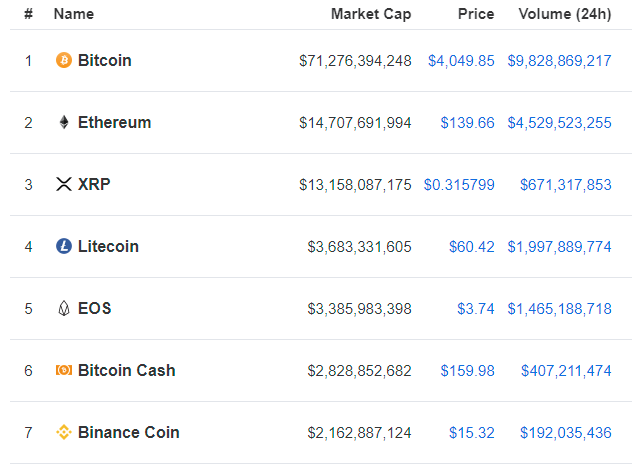Click the Bitcoin Cash orange icon
Viewport: 632px width, 468px height.
(x=64, y=370)
